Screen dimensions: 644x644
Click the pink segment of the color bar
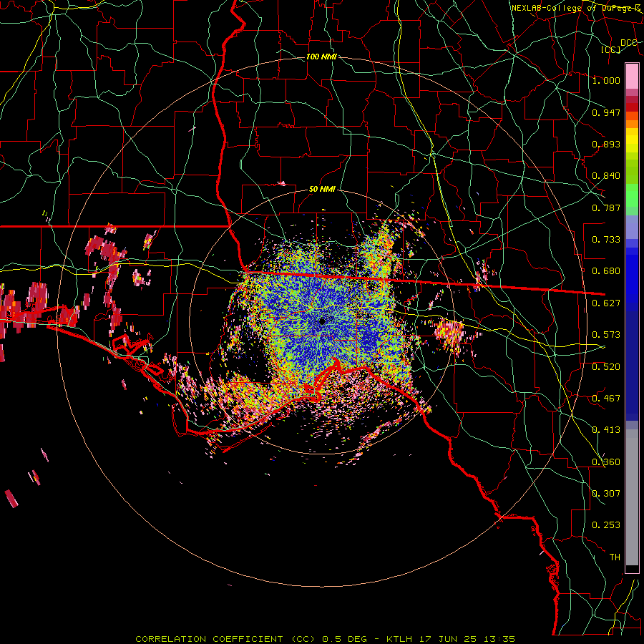click(632, 76)
